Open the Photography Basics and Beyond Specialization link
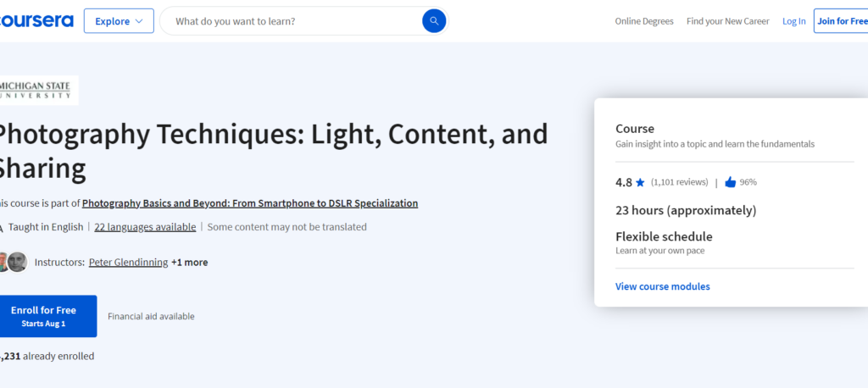The image size is (868, 388). (x=249, y=203)
